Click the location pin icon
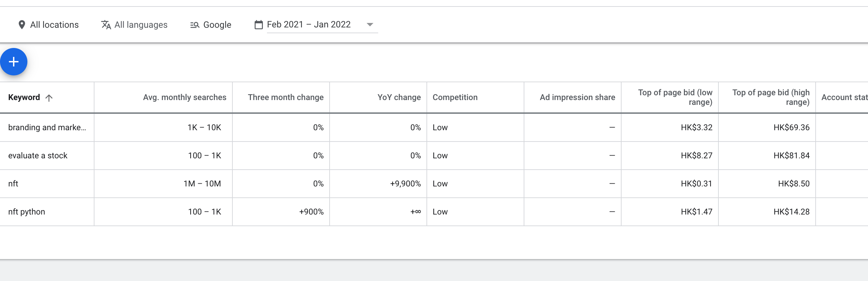Viewport: 868px width, 281px height. pos(22,25)
